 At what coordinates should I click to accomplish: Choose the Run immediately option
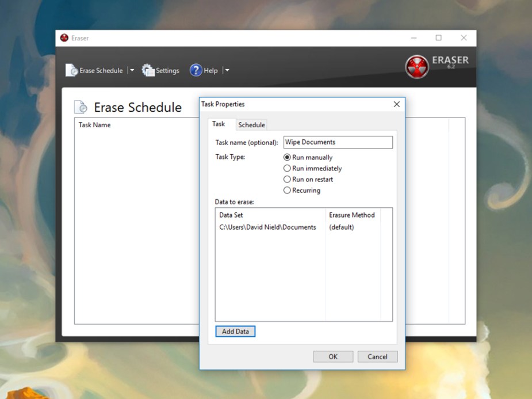point(287,168)
